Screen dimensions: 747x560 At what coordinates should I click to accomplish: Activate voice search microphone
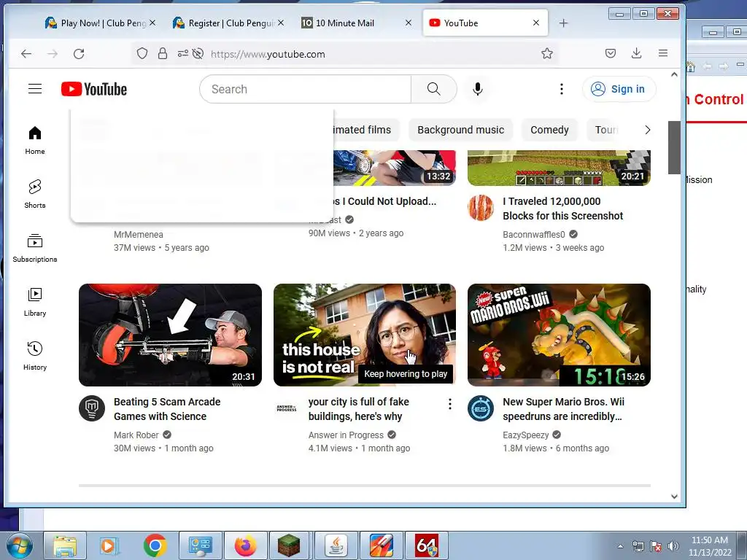[477, 89]
